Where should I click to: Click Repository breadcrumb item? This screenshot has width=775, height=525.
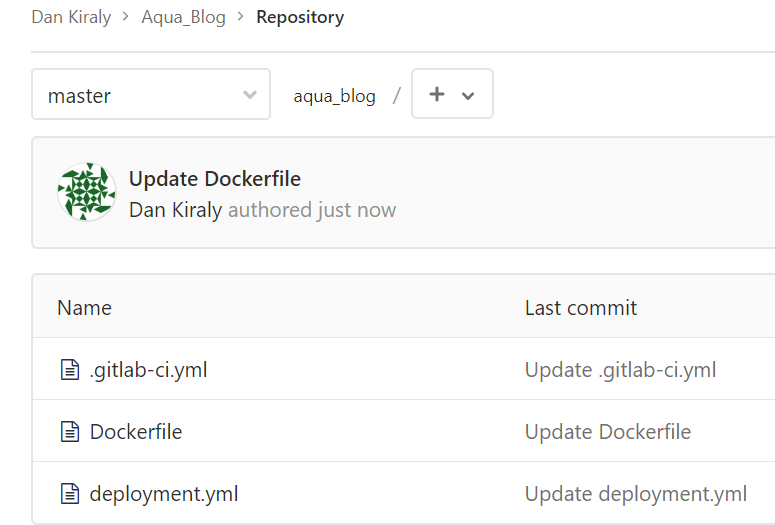[x=300, y=17]
